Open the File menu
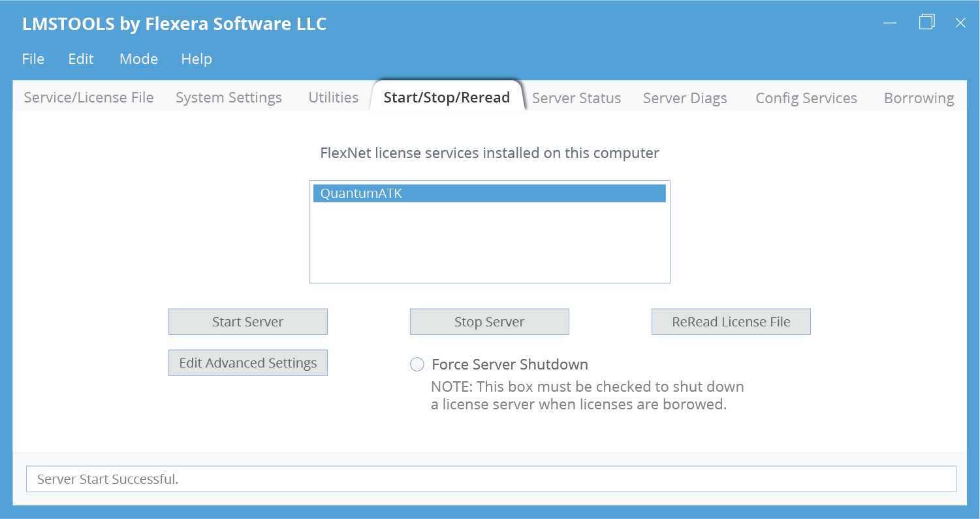The height and width of the screenshot is (519, 980). point(33,59)
